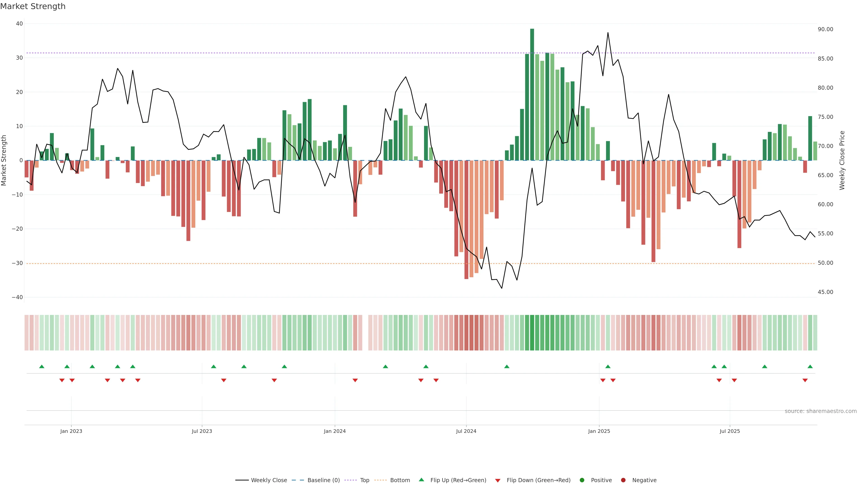Click the red Negative circle legend icon
868x488 pixels.
tap(623, 480)
